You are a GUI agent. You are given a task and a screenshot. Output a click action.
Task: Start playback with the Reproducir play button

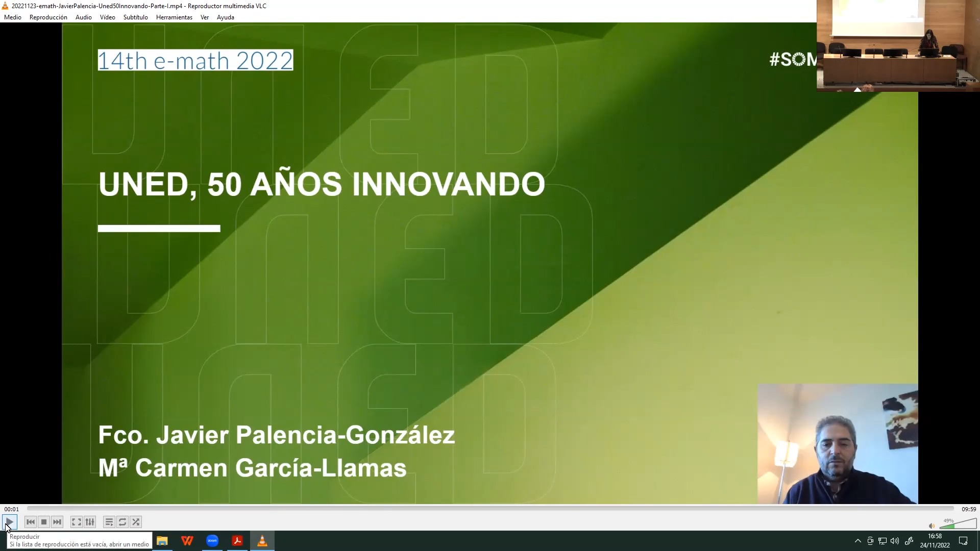pos(9,522)
